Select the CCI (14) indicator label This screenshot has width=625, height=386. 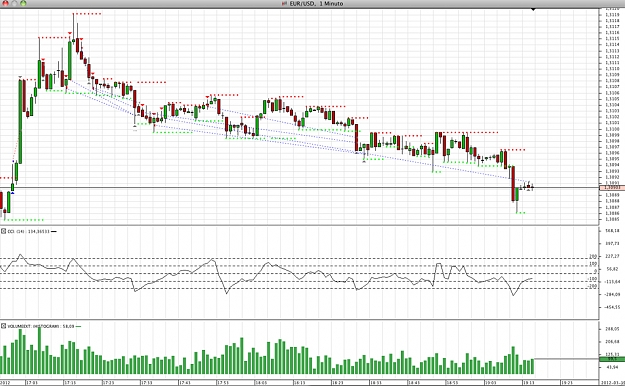(x=28, y=231)
